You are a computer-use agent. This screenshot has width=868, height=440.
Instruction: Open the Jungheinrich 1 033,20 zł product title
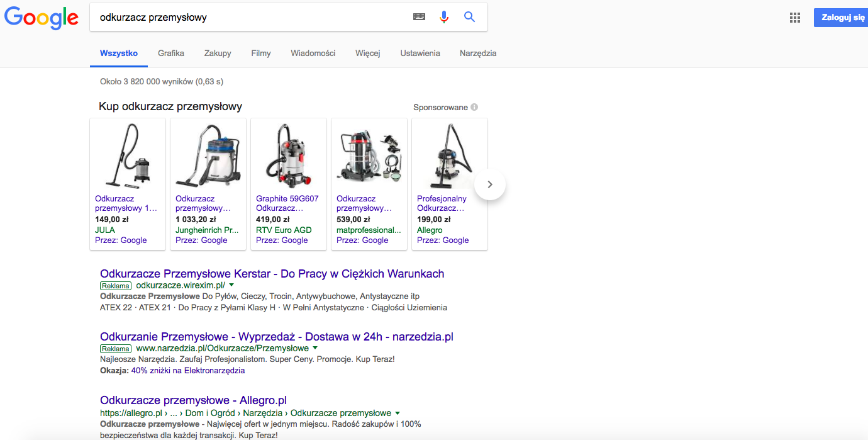point(203,203)
